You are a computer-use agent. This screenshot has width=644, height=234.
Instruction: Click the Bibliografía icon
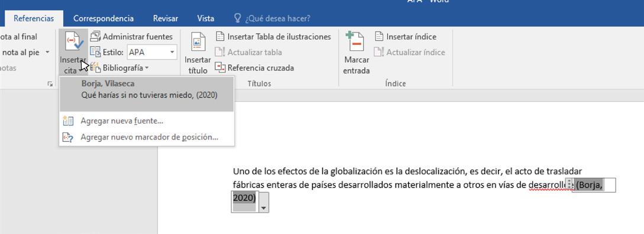pyautogui.click(x=95, y=68)
